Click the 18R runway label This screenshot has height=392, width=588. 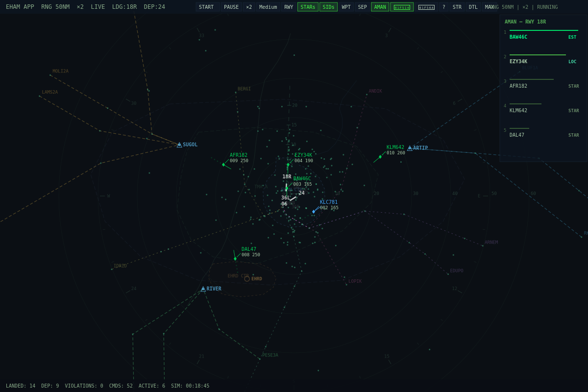[x=287, y=177]
